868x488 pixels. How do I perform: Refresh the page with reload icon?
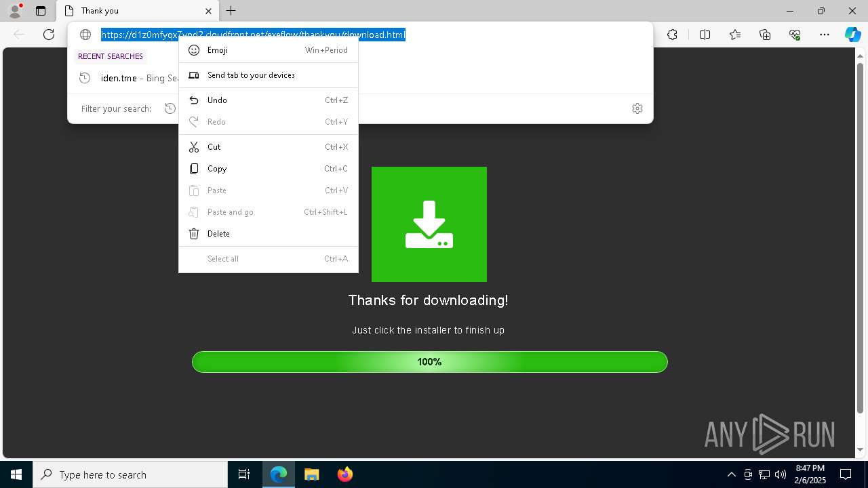49,35
